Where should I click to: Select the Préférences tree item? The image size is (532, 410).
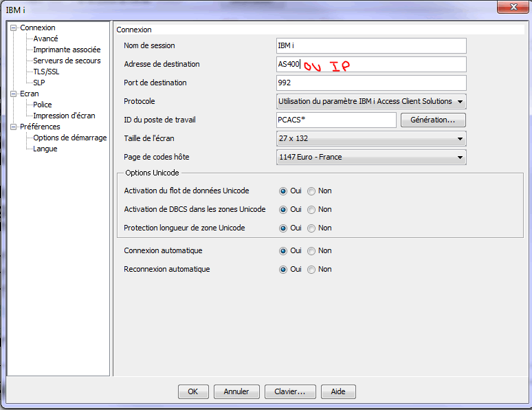coord(40,127)
